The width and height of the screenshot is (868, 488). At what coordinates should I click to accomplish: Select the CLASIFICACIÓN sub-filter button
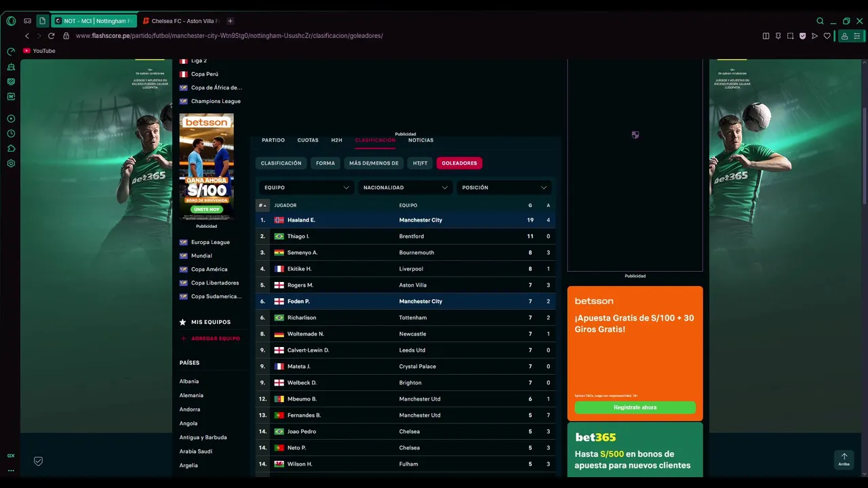pos(281,163)
